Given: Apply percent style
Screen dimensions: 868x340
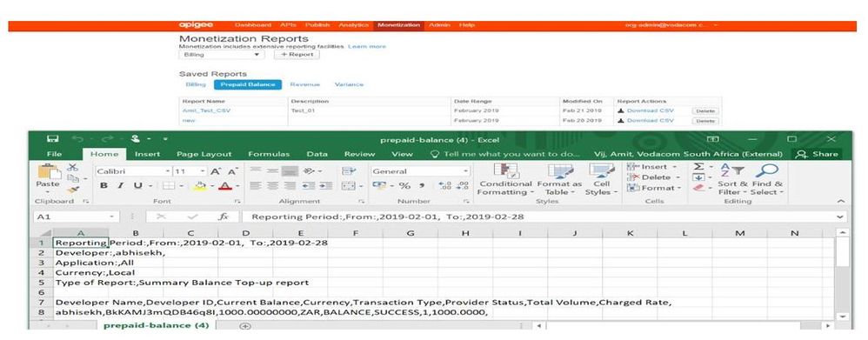Looking at the screenshot, I should pyautogui.click(x=405, y=186).
